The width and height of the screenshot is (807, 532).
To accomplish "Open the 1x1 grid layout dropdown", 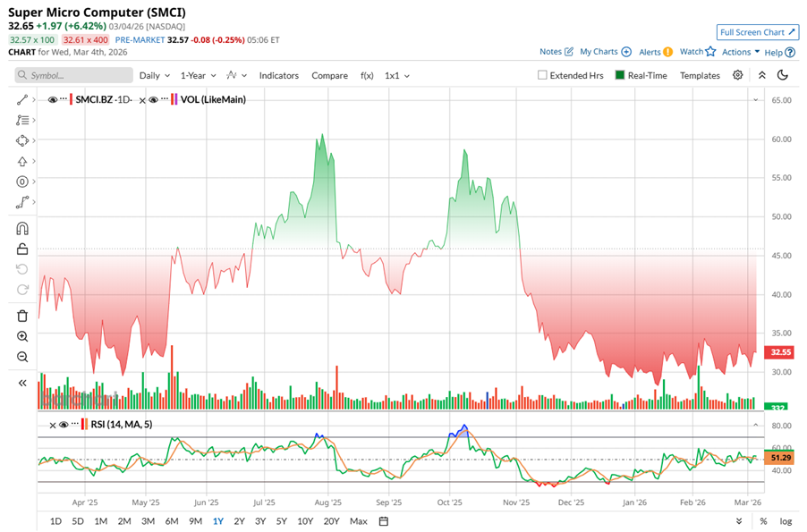I will [397, 76].
